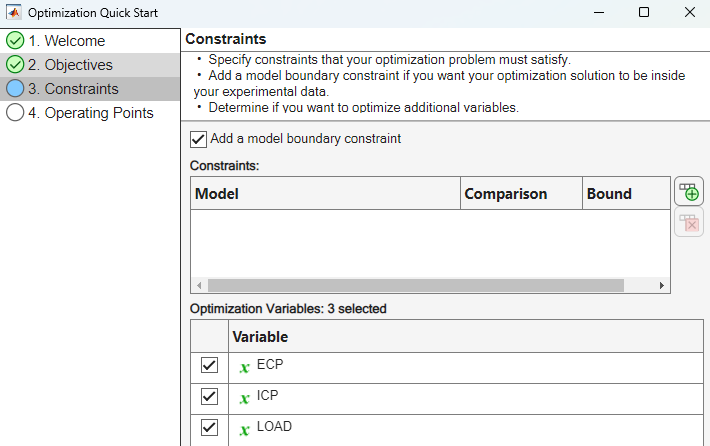
Task: Click green x icon beside LOAD
Action: (245, 429)
